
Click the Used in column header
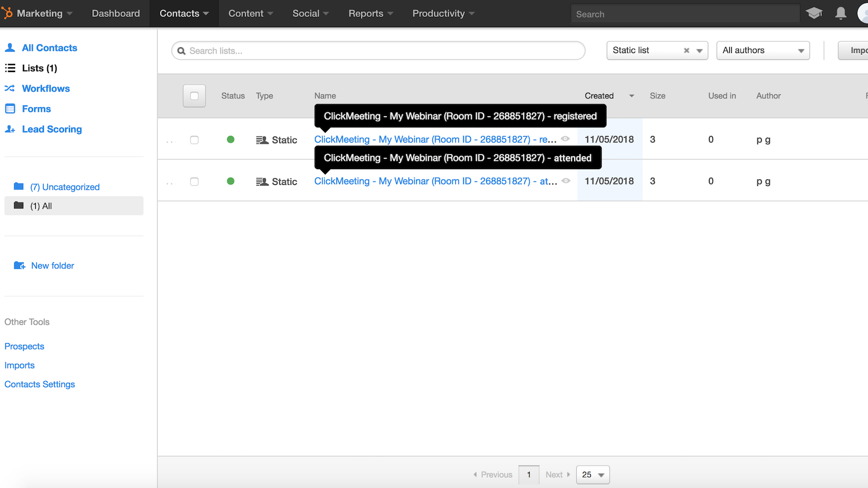[x=722, y=95]
